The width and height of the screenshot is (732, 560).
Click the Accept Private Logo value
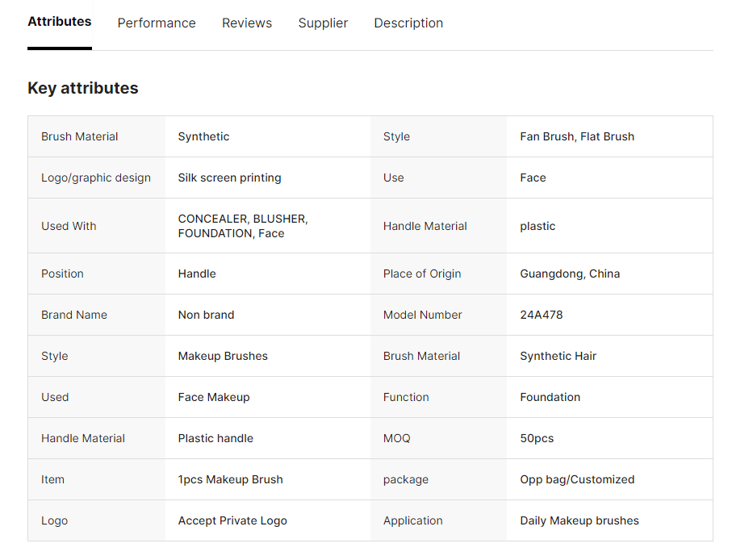point(232,520)
